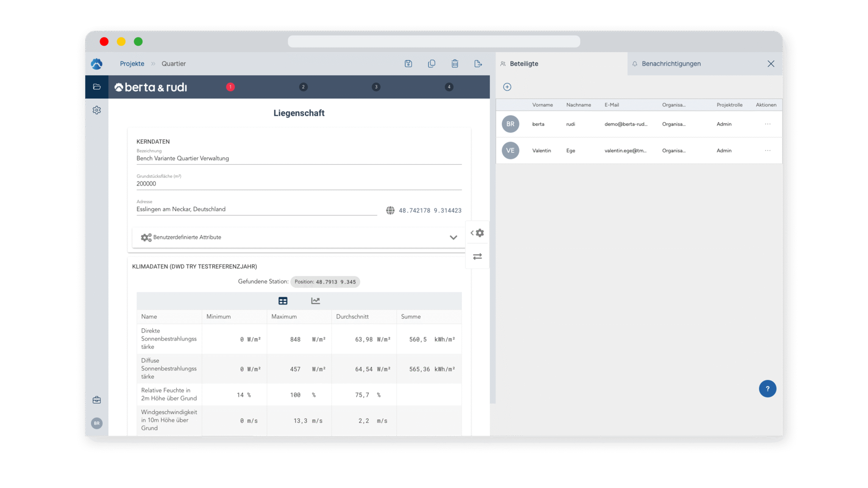
Task: Select the Beteiligte tab
Action: (x=524, y=64)
